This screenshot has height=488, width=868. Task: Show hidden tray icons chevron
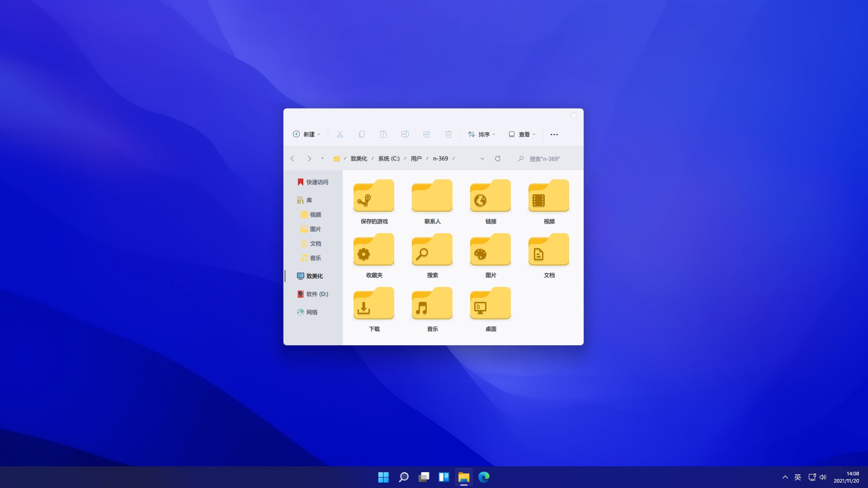tap(785, 477)
